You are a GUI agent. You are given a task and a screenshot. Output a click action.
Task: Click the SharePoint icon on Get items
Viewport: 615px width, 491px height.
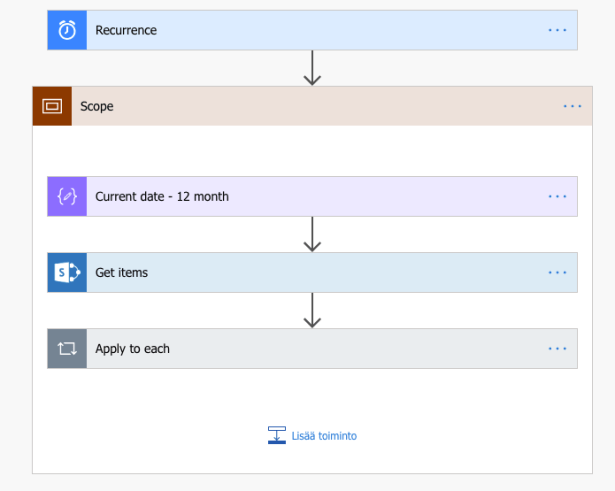click(67, 273)
